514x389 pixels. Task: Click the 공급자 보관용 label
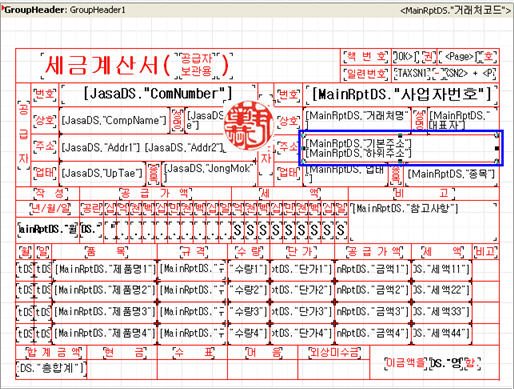(197, 65)
